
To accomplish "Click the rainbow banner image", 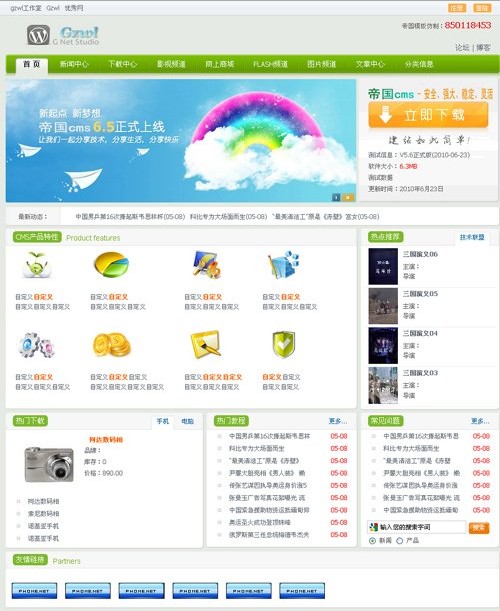I will [181, 141].
